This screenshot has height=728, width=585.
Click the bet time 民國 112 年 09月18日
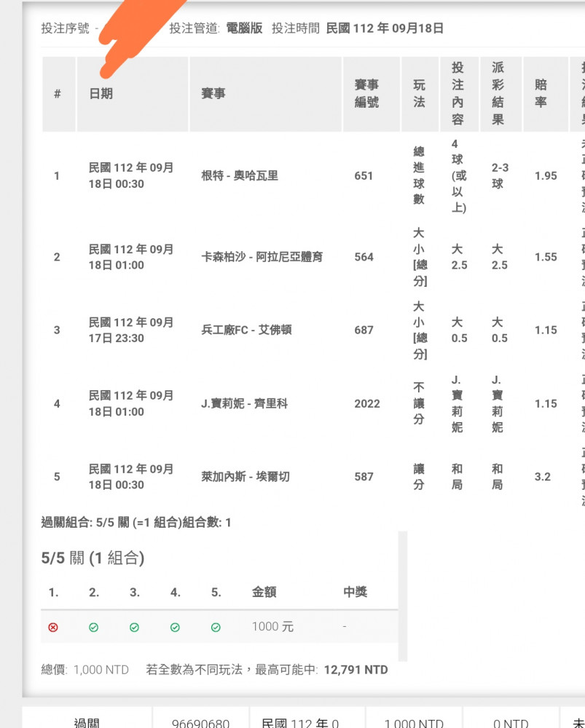[385, 28]
